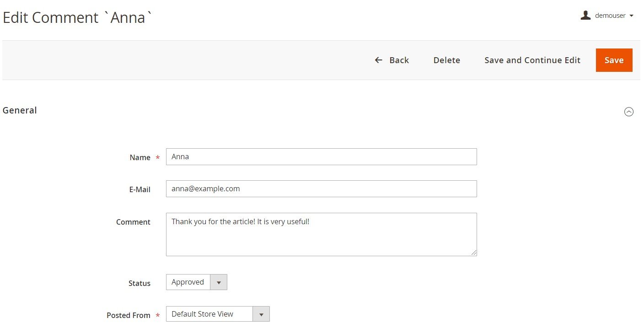
Task: Click the demouser profile avatar icon
Action: tap(585, 15)
